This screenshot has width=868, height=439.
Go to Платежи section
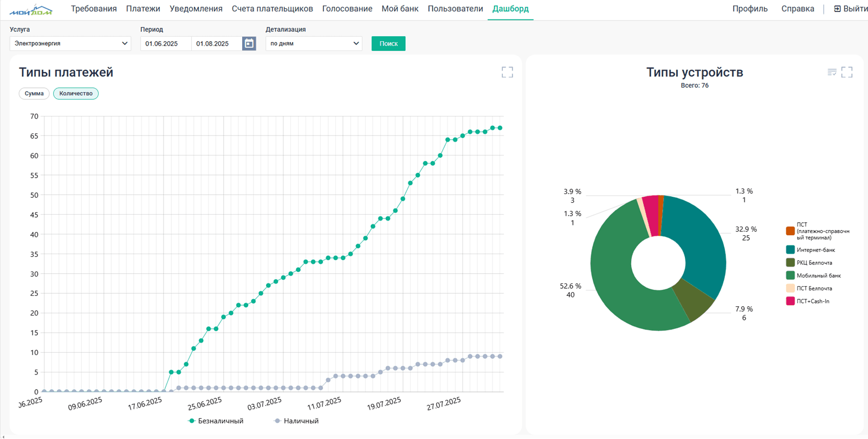tap(143, 9)
